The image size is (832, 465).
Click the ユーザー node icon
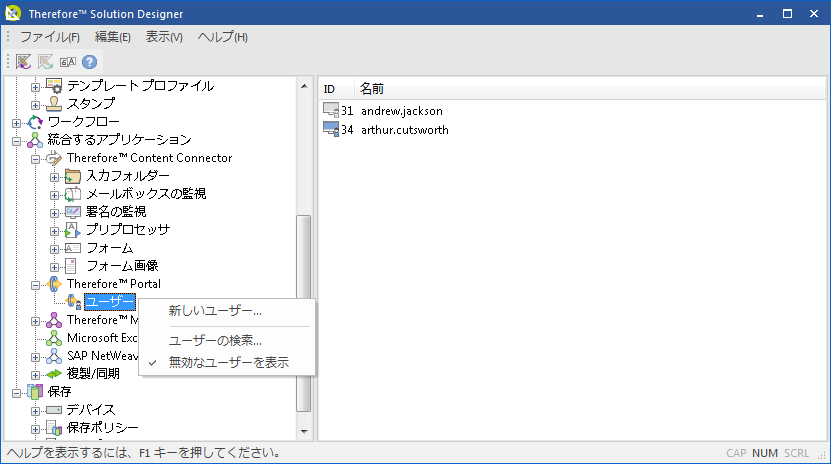pyautogui.click(x=73, y=302)
